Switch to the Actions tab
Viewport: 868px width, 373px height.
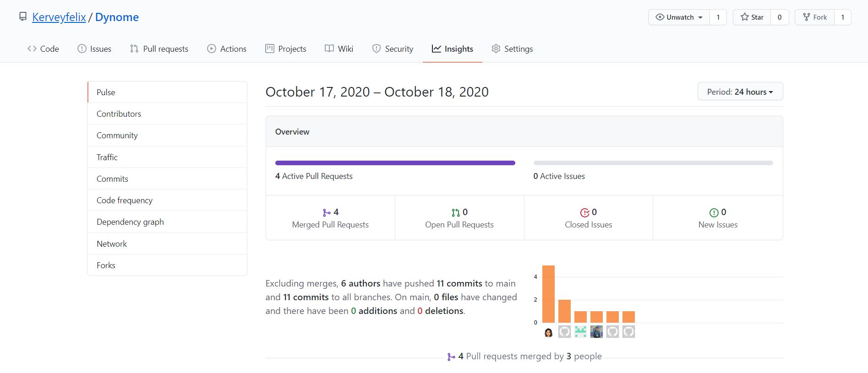227,49
